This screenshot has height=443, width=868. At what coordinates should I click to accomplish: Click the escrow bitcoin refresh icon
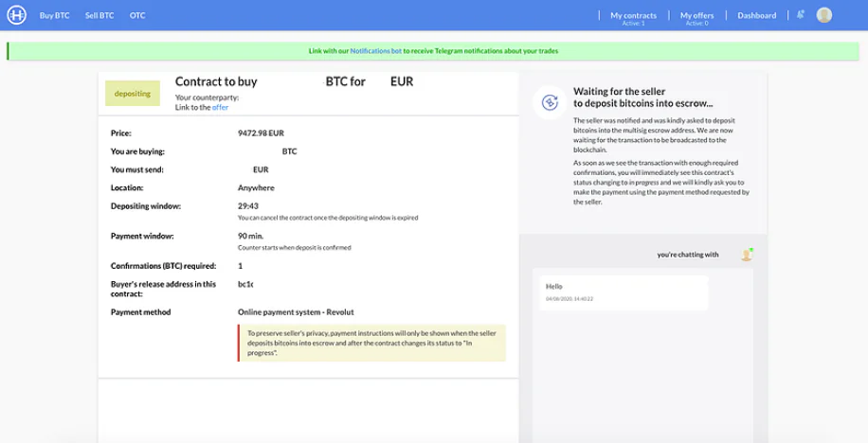pos(550,102)
